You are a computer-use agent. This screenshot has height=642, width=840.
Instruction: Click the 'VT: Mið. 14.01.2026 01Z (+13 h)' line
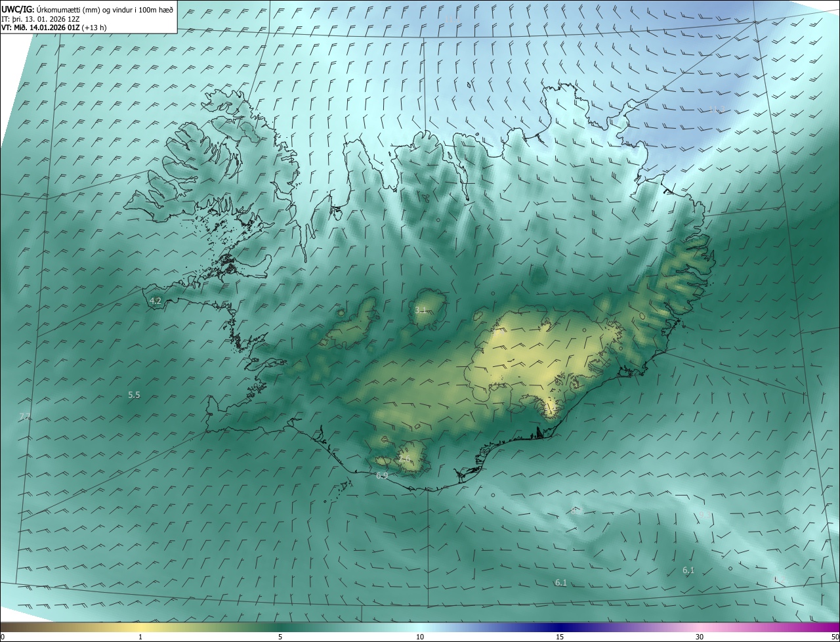[54, 28]
